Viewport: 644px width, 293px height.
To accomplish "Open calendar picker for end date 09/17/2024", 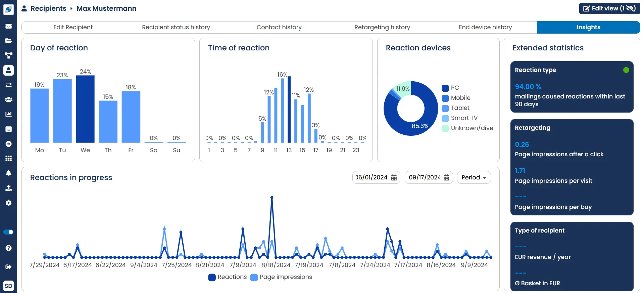I will 446,178.
